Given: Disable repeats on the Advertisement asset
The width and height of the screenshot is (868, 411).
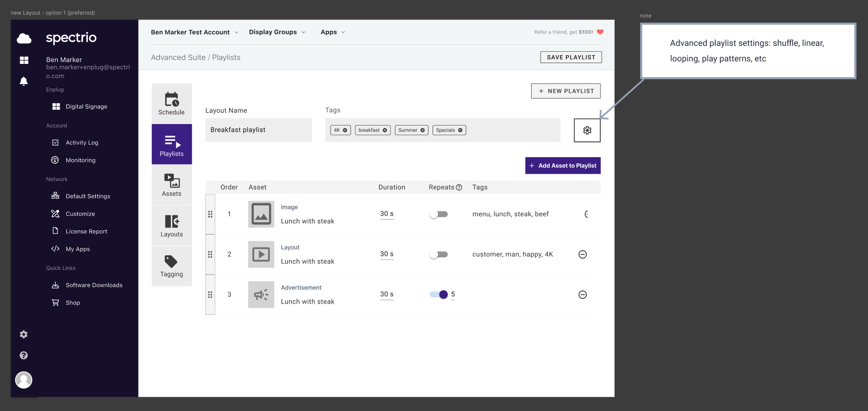Looking at the screenshot, I should (x=439, y=294).
